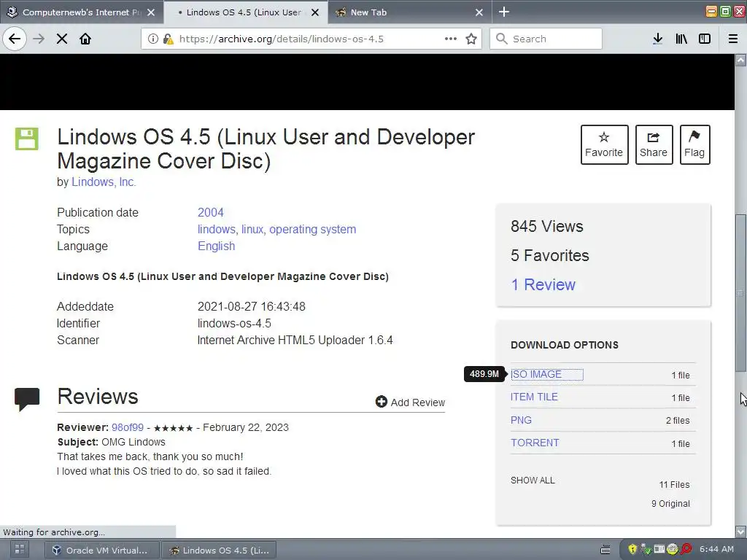Click the 845 Views statistic
This screenshot has height=560, width=747.
[547, 226]
